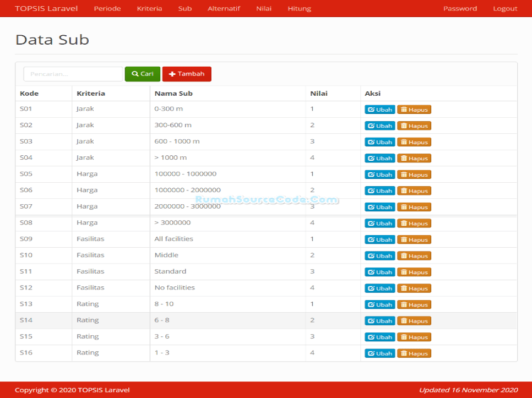Click Hapus for S11 Standard

[414, 272]
